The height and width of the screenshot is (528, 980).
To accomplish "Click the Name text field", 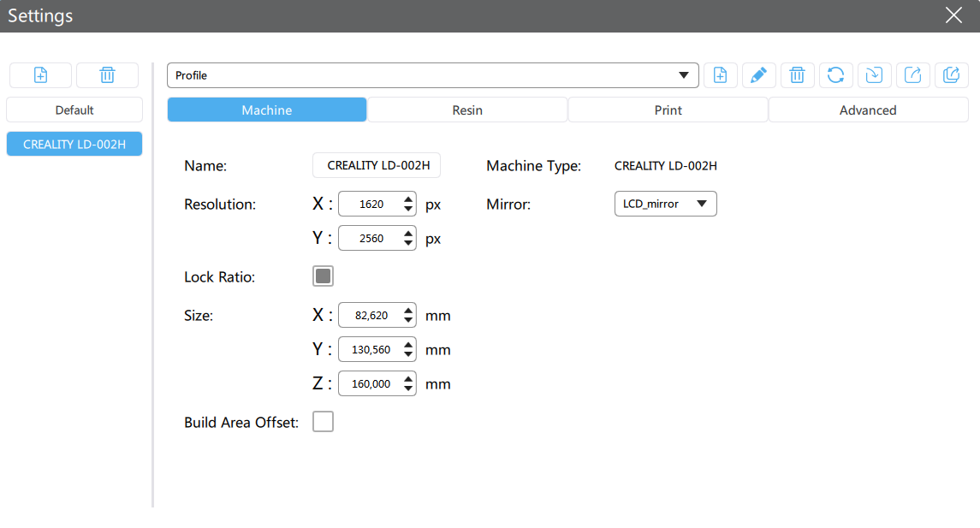I will [377, 165].
